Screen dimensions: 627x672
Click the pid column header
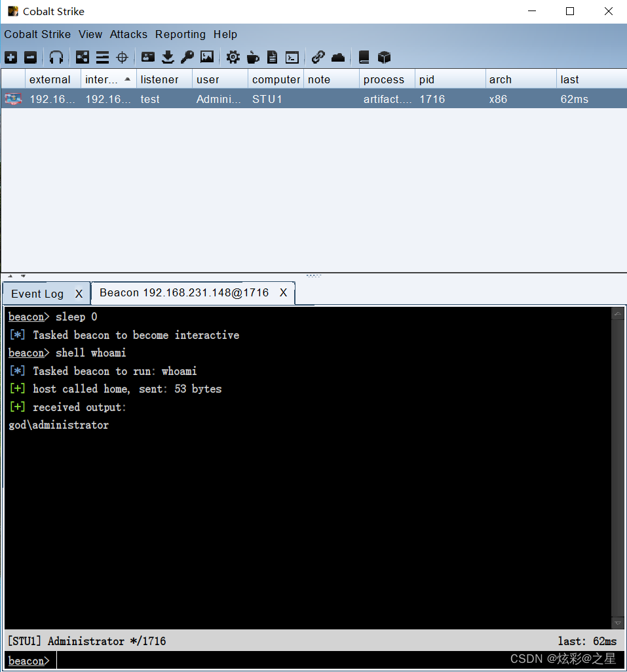tap(450, 80)
